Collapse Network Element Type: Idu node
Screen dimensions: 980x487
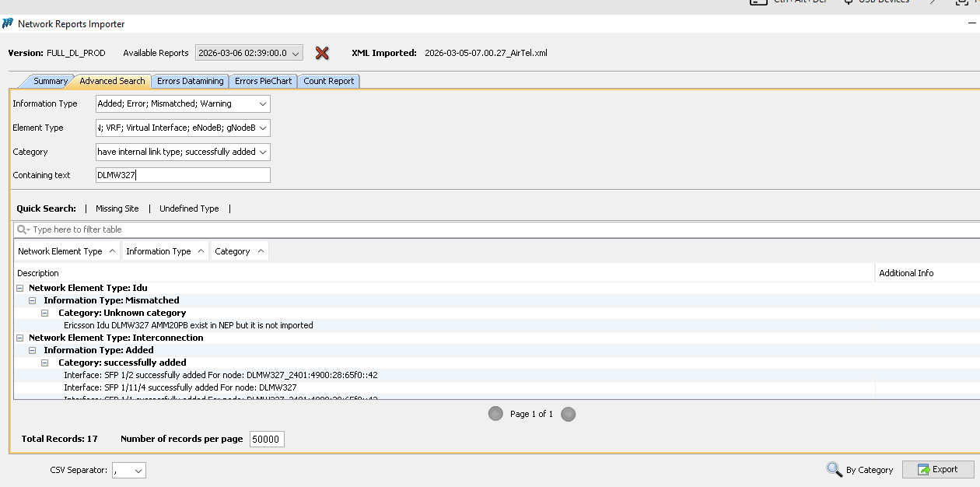20,288
